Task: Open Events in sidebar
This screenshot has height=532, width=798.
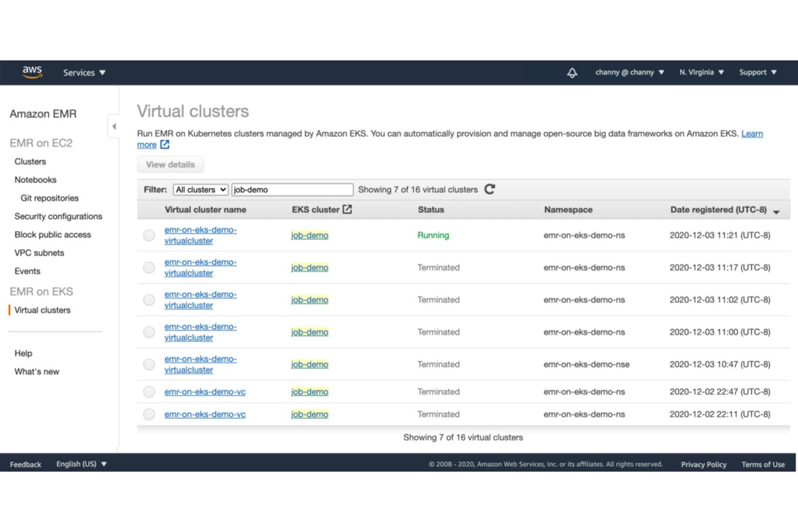Action: click(27, 272)
